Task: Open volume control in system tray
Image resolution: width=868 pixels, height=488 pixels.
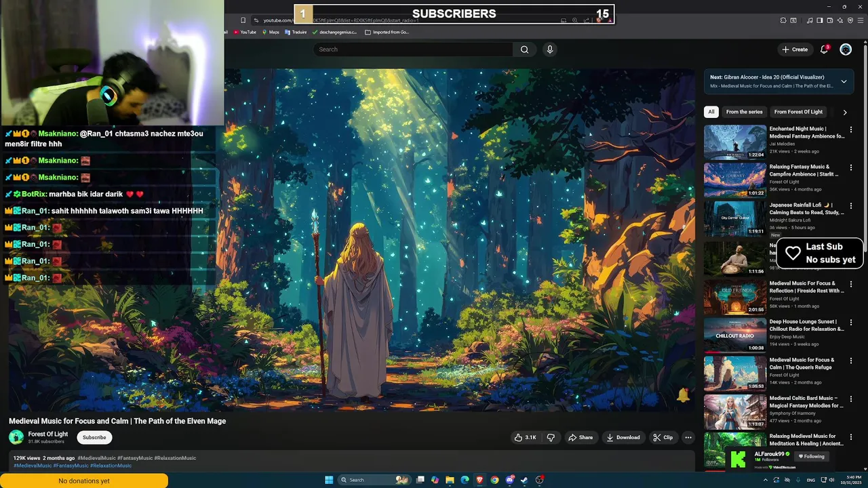Action: click(831, 480)
